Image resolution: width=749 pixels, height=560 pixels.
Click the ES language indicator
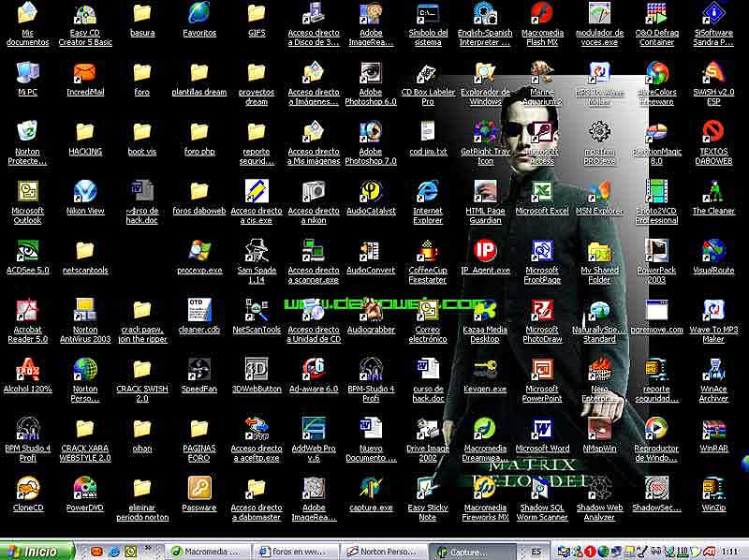point(536,552)
